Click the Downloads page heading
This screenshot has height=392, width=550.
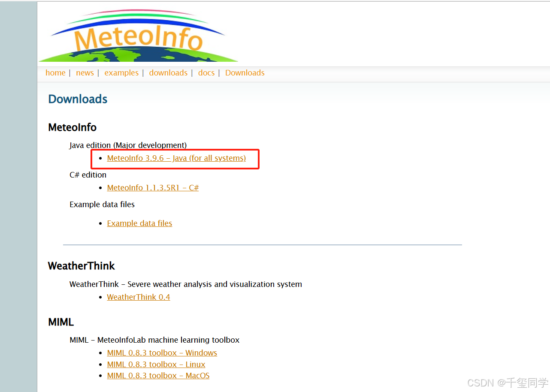tap(78, 99)
